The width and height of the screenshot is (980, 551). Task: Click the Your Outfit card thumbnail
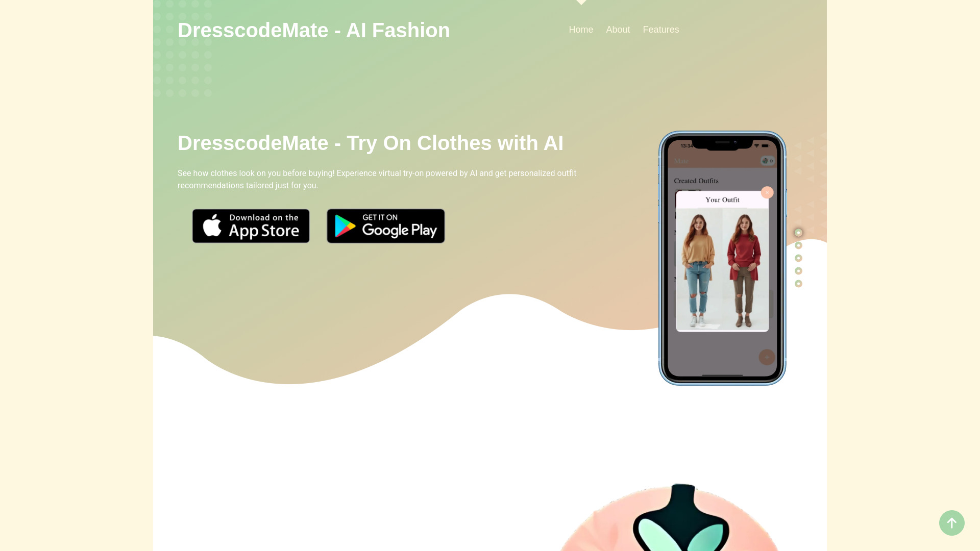tap(722, 262)
